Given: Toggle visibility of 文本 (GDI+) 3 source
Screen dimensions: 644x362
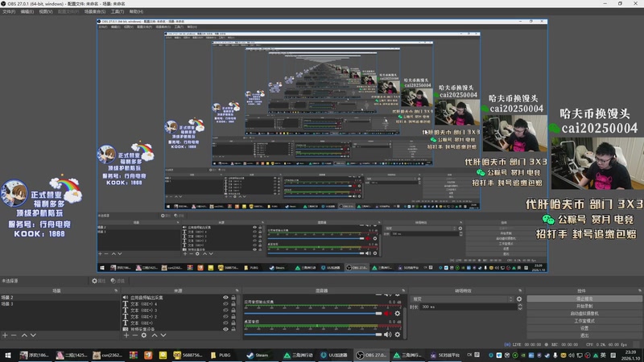Looking at the screenshot, I should [x=225, y=311].
